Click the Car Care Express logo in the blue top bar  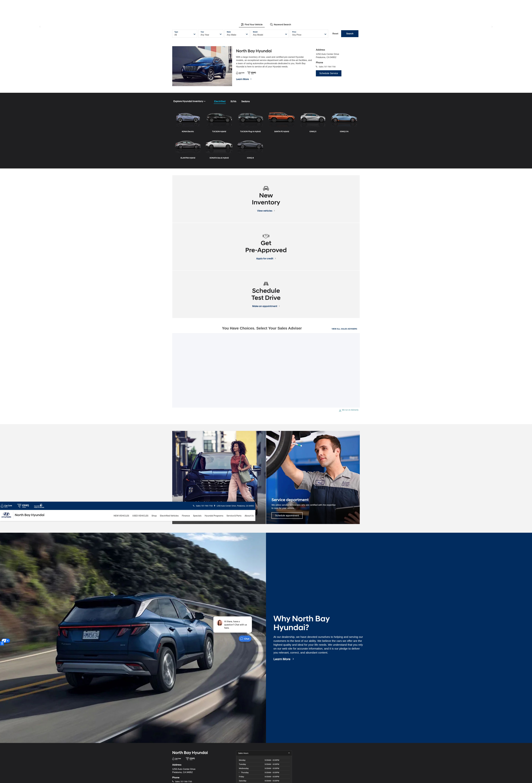coord(6,506)
